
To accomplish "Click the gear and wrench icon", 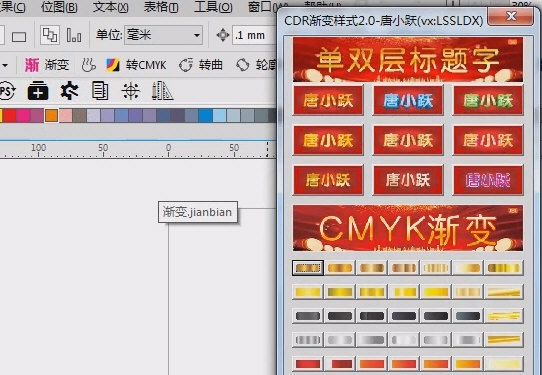I will coord(69,91).
